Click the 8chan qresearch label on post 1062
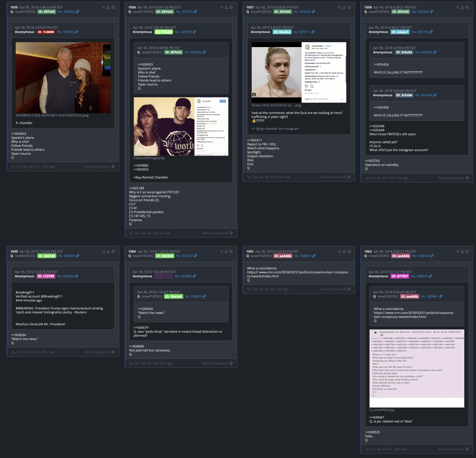The height and width of the screenshot is (458, 476). pos(451,449)
